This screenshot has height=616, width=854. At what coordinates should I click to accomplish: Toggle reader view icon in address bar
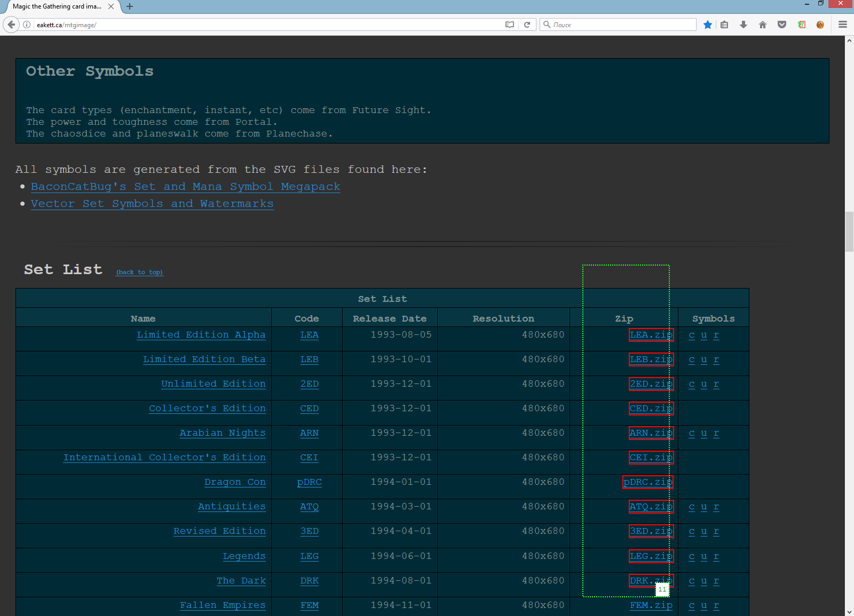pyautogui.click(x=510, y=25)
